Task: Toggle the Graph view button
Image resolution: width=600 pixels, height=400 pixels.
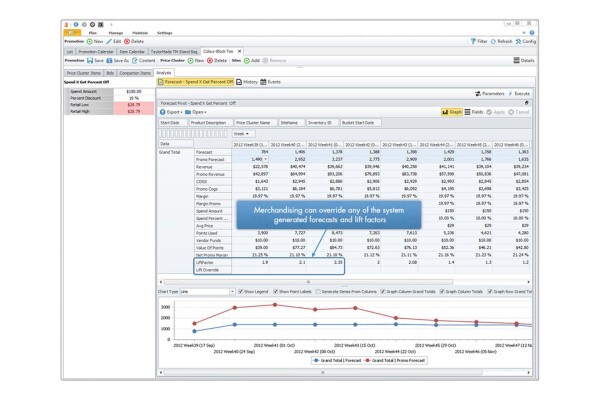Action: (x=452, y=112)
